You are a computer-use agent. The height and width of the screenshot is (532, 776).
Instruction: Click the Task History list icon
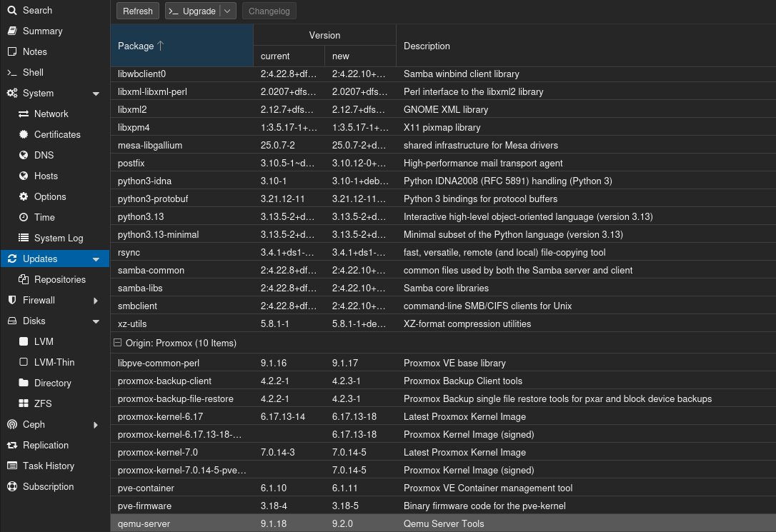pyautogui.click(x=12, y=466)
